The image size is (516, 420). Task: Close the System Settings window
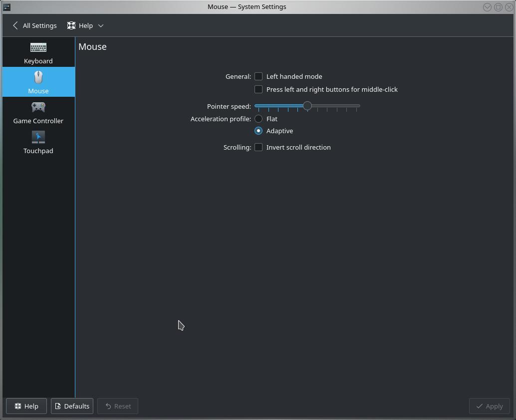click(509, 7)
